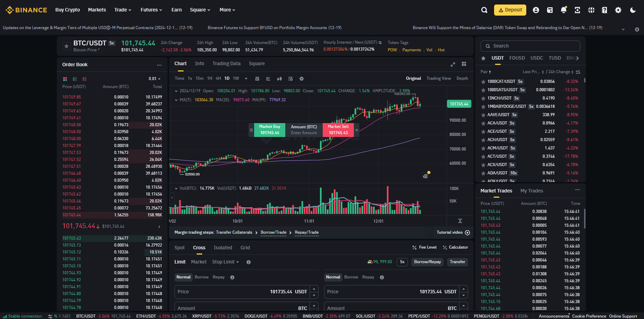Screen dimensions: 644x319
Task: Reset chart view icon beside the time axis
Action: pos(460,221)
